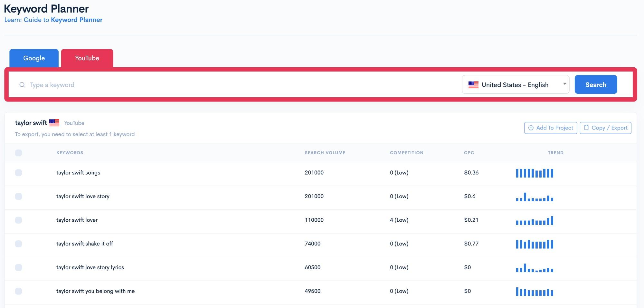Click keyword text taylor swift songs

78,173
